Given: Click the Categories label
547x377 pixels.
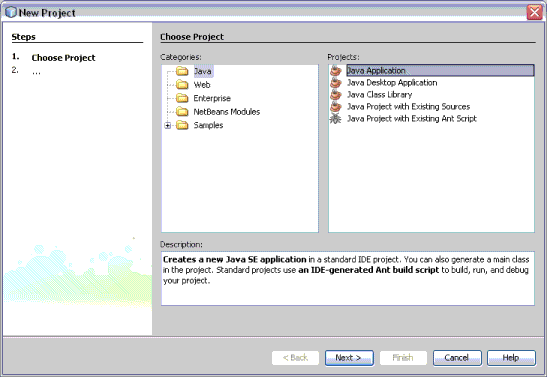Looking at the screenshot, I should tap(181, 57).
